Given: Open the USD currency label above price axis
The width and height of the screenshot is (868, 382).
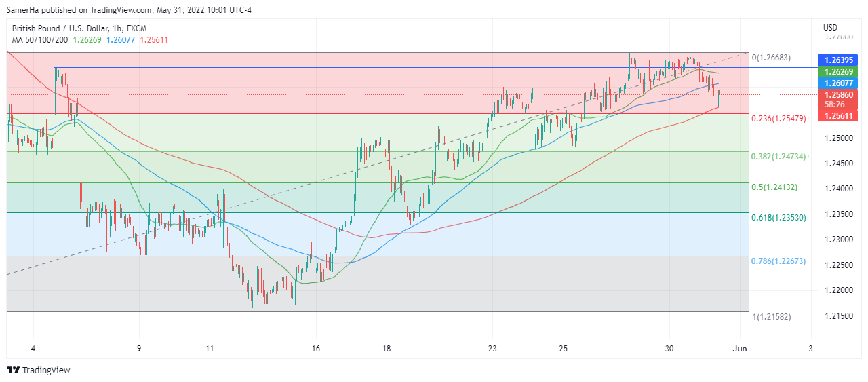Looking at the screenshot, I should pos(830,28).
